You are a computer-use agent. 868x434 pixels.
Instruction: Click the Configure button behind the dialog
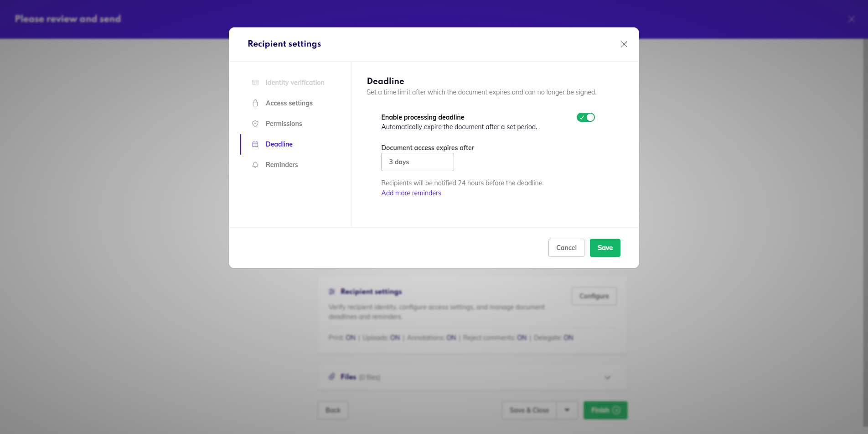pos(594,296)
